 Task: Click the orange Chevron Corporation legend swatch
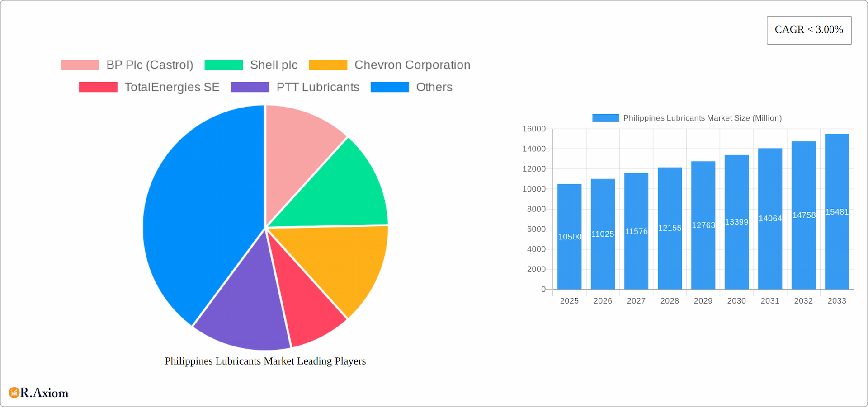[x=328, y=65]
